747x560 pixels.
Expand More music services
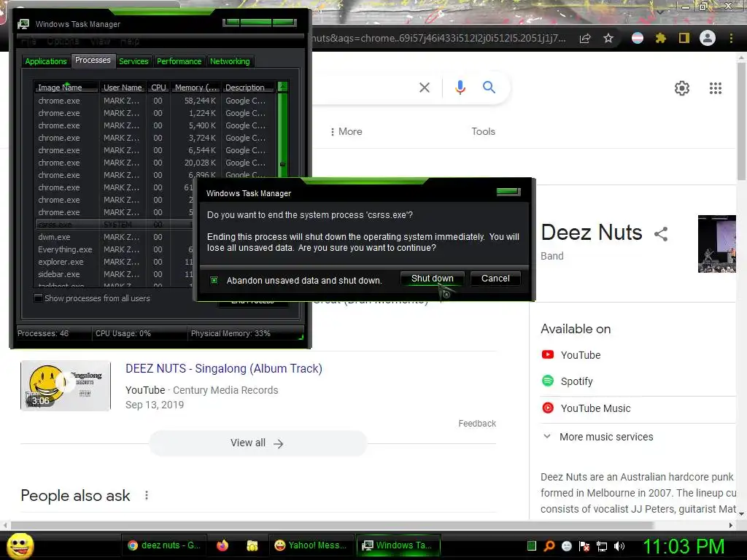coord(599,437)
